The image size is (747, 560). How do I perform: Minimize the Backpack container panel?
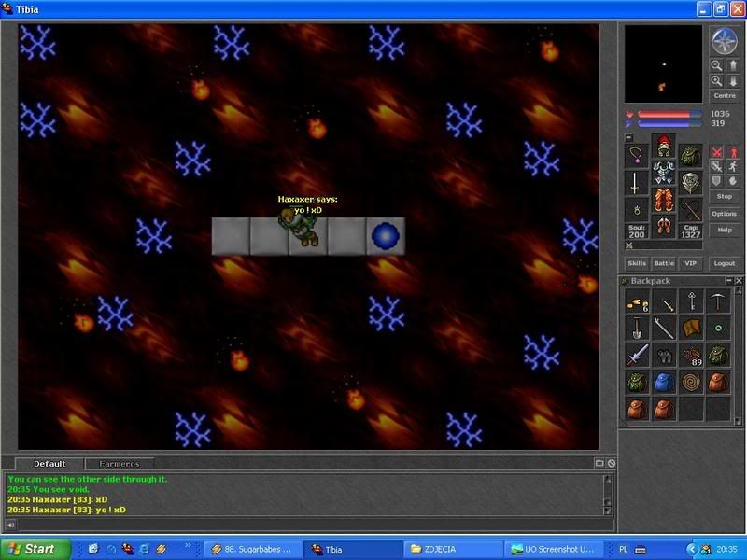(729, 281)
